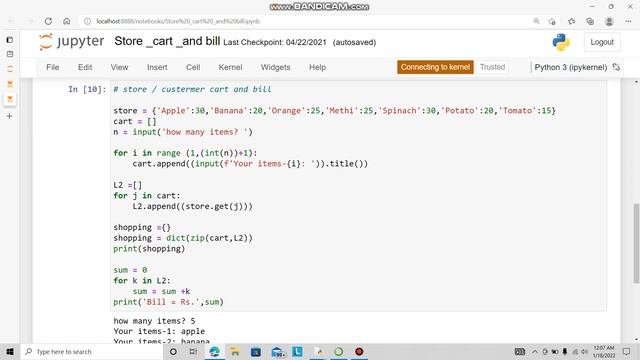Image resolution: width=640 pixels, height=360 pixels.
Task: View site information icon in address bar
Action: pyautogui.click(x=87, y=21)
